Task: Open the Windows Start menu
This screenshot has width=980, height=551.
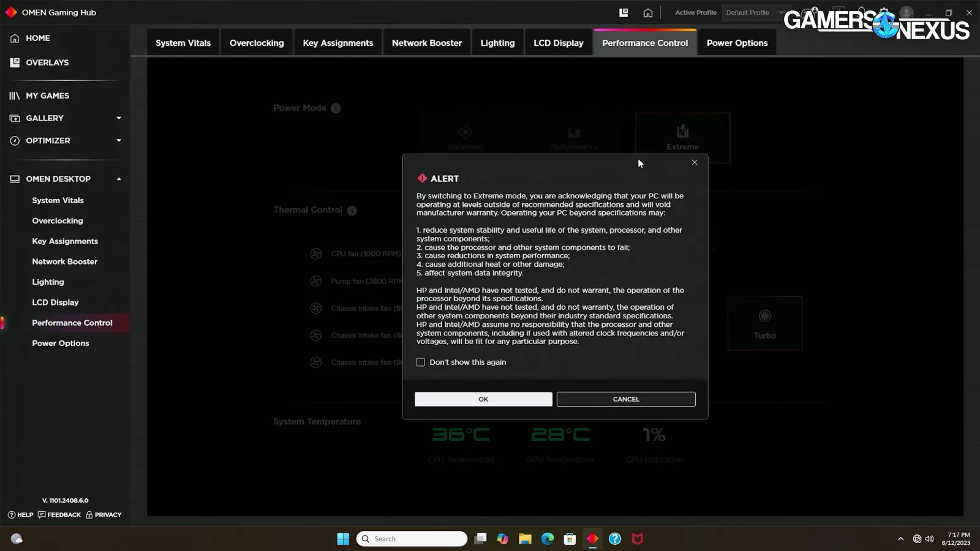Action: click(343, 539)
